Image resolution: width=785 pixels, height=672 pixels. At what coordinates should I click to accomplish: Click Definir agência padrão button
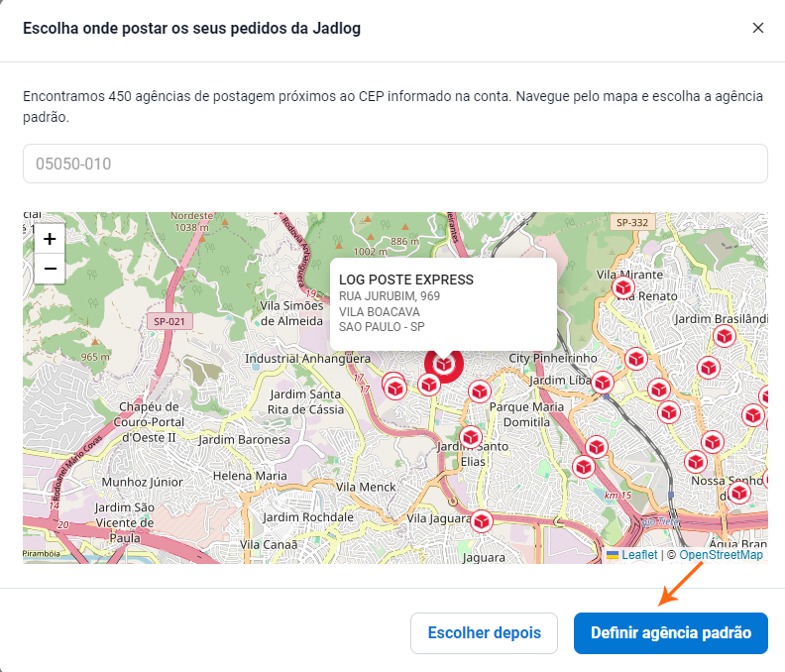tap(671, 633)
